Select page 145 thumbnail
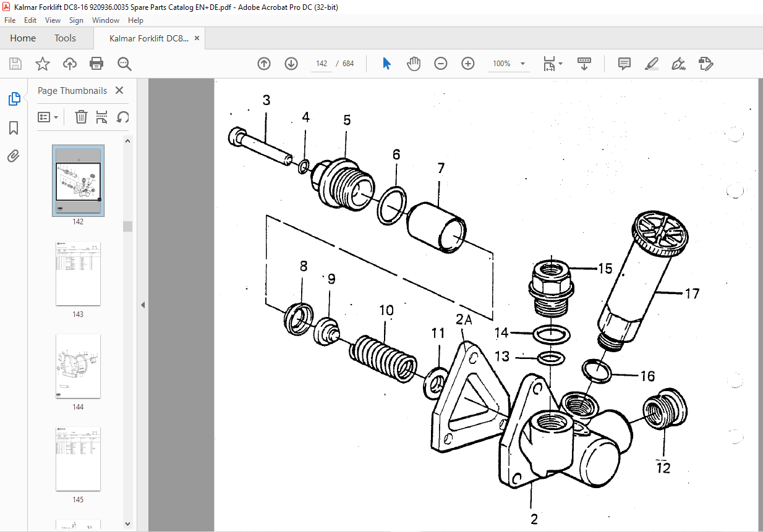Viewport: 763px width, 532px height. (78, 459)
